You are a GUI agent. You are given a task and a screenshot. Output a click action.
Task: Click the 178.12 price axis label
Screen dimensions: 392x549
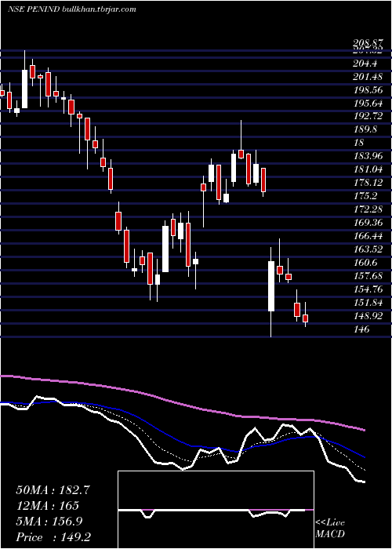click(368, 183)
